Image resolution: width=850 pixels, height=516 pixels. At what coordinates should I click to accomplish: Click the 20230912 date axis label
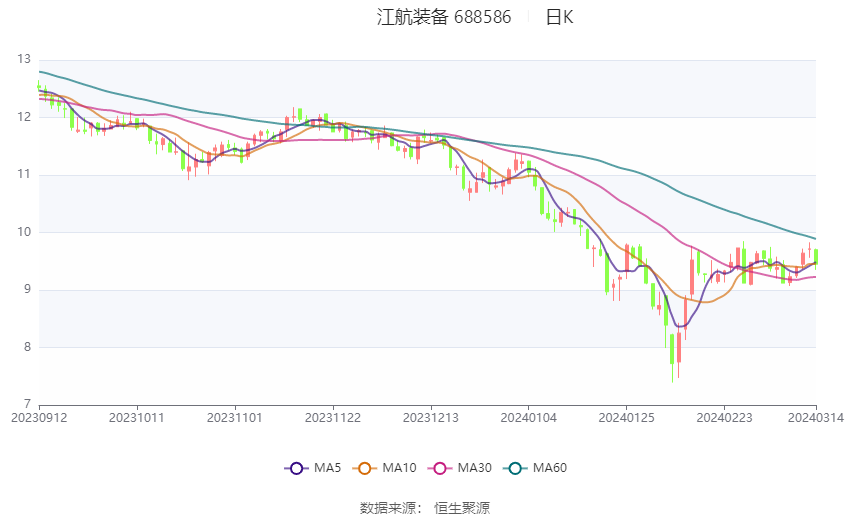39,418
